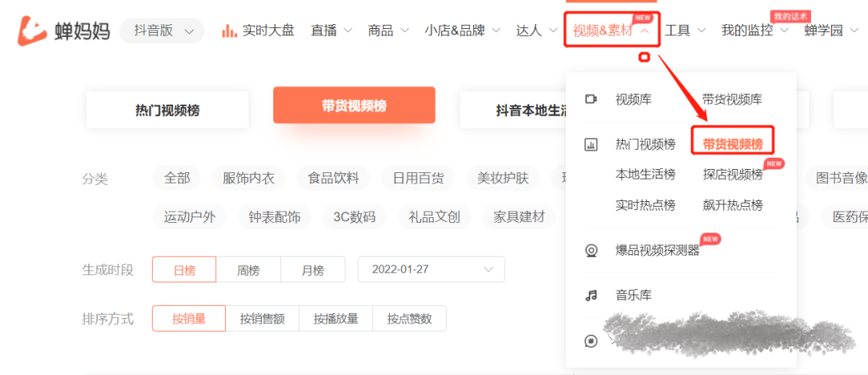
Task: Filter by 3C数码 category
Action: click(x=354, y=216)
